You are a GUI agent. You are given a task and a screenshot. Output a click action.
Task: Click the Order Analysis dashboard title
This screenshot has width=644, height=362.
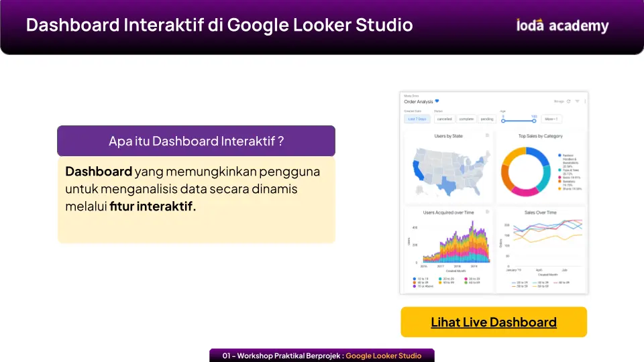pos(419,102)
